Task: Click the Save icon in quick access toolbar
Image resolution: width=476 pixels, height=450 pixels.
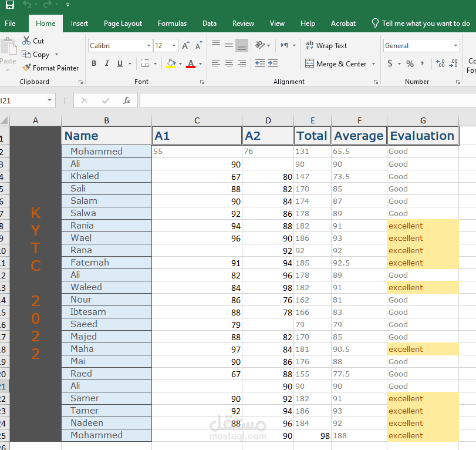Action: (10, 5)
